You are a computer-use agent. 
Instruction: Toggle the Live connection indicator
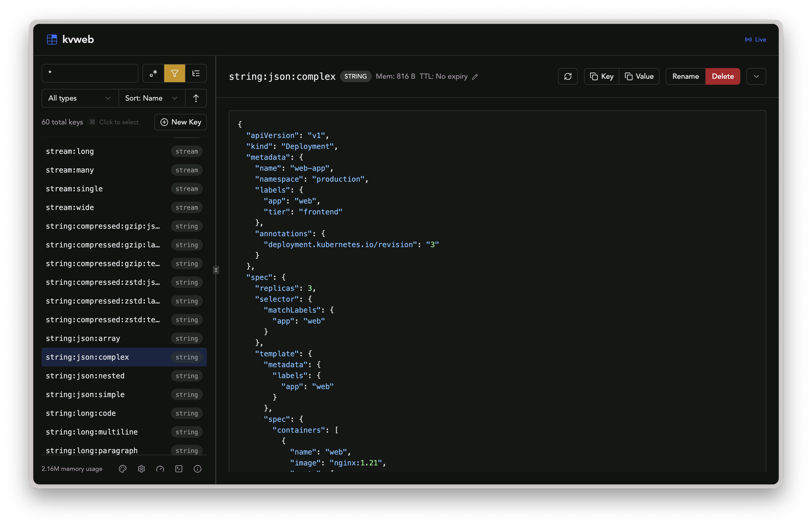(755, 39)
